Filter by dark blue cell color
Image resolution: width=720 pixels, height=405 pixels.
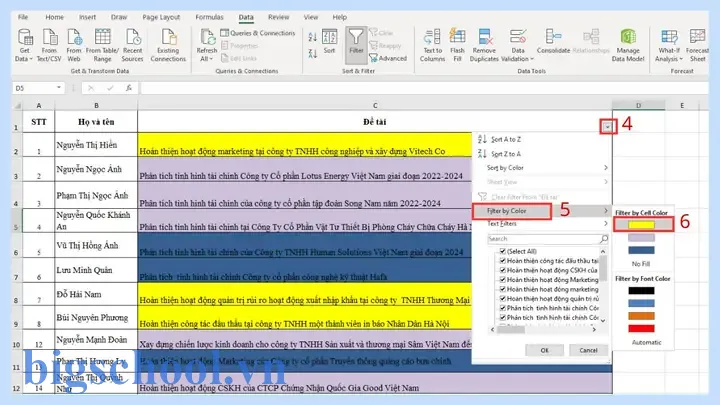641,250
